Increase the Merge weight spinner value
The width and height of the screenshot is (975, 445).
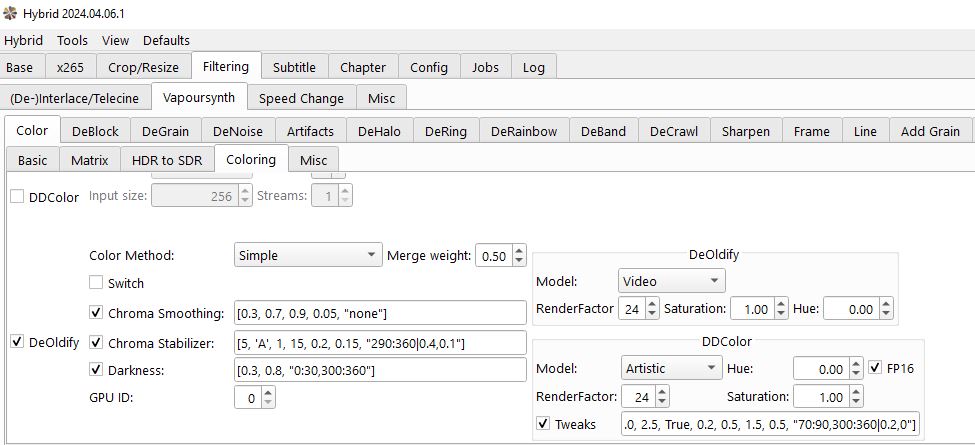518,250
